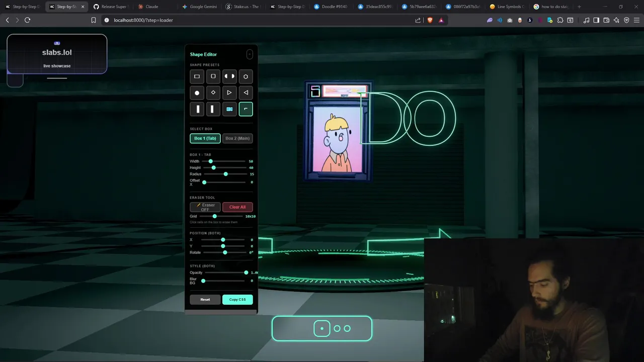Select the right-pointing triangle preset

coord(229,93)
